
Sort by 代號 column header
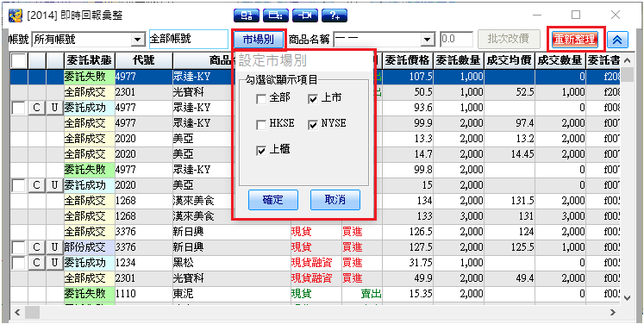144,61
